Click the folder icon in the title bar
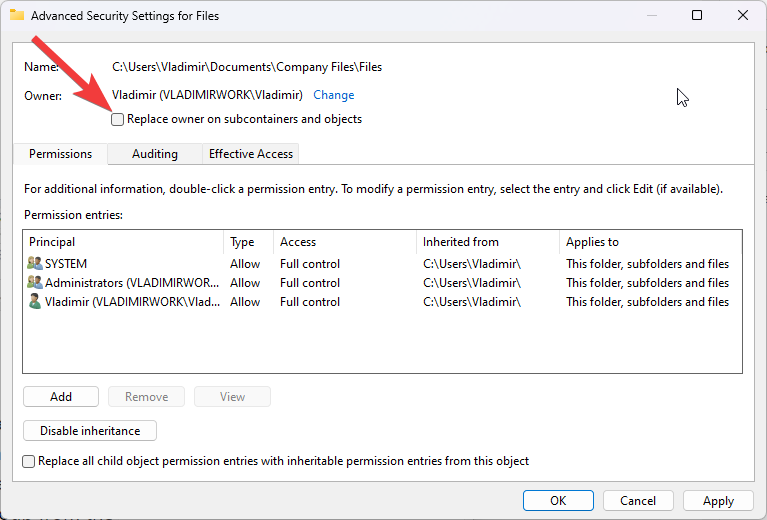Screen dimensions: 767x520 pos(16,16)
